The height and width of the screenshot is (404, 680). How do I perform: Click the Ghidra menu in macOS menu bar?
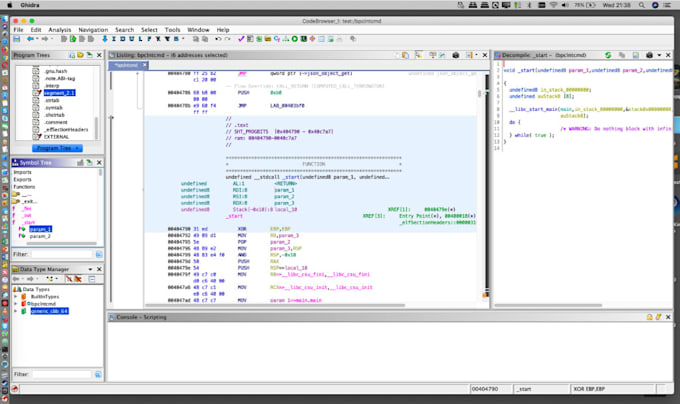(x=28, y=5)
